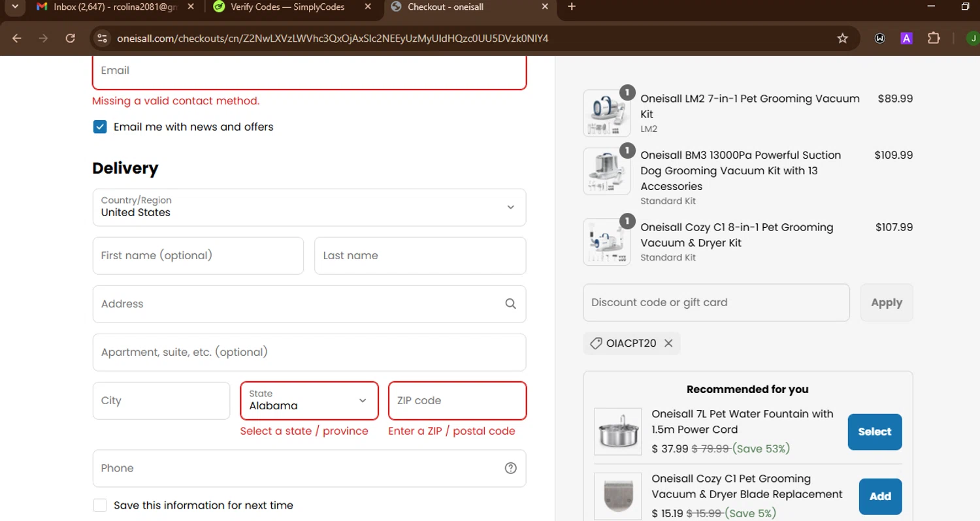The height and width of the screenshot is (521, 980).
Task: Uncheck Email me with news and offers
Action: point(100,127)
